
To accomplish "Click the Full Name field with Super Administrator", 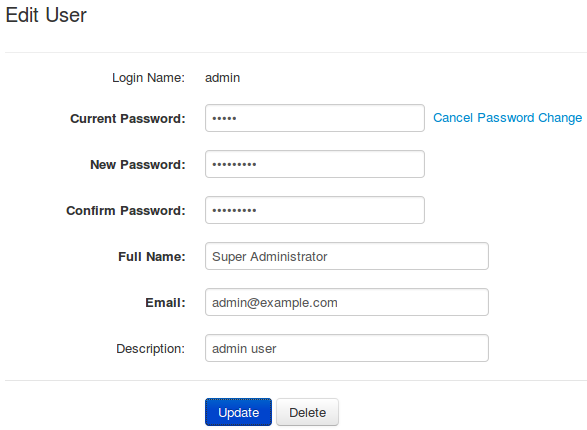I will point(347,256).
